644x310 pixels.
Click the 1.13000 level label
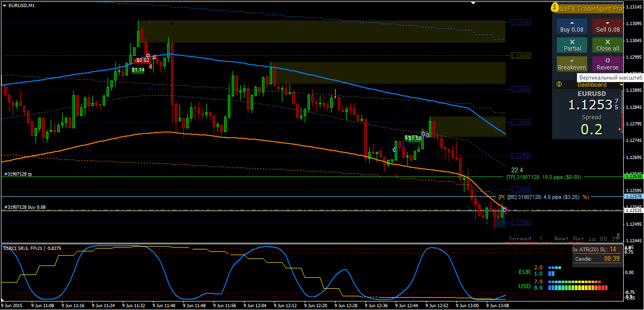(521, 55)
